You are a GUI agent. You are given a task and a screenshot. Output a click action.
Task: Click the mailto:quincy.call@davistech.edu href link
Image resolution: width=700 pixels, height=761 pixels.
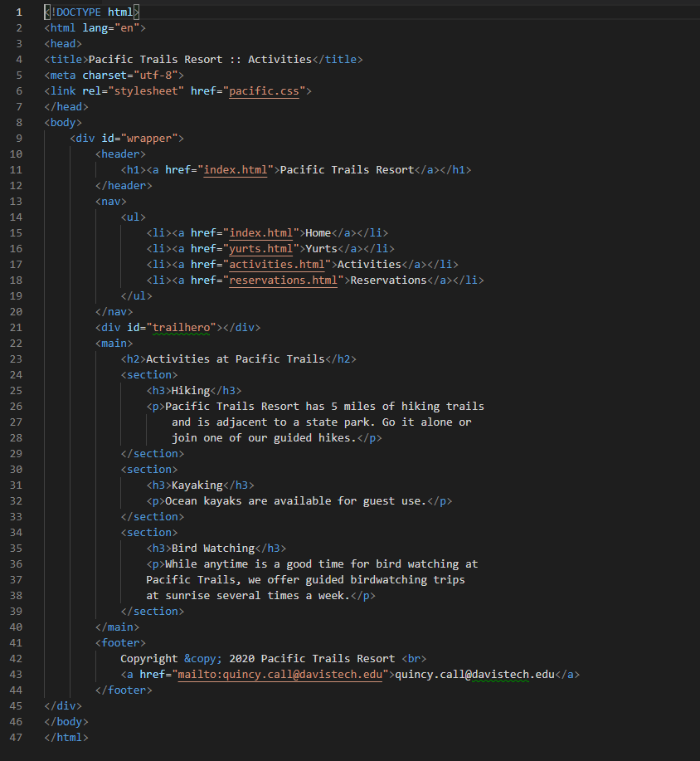click(280, 675)
